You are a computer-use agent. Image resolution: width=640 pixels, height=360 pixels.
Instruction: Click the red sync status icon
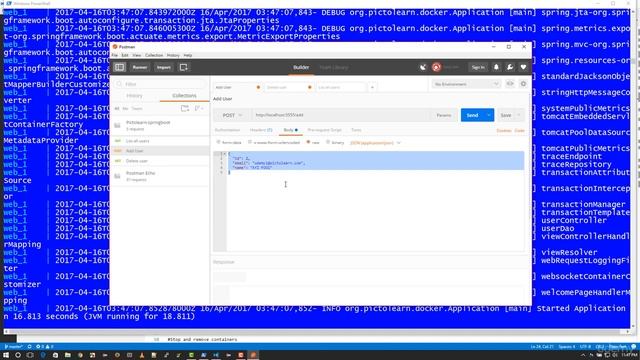436,67
